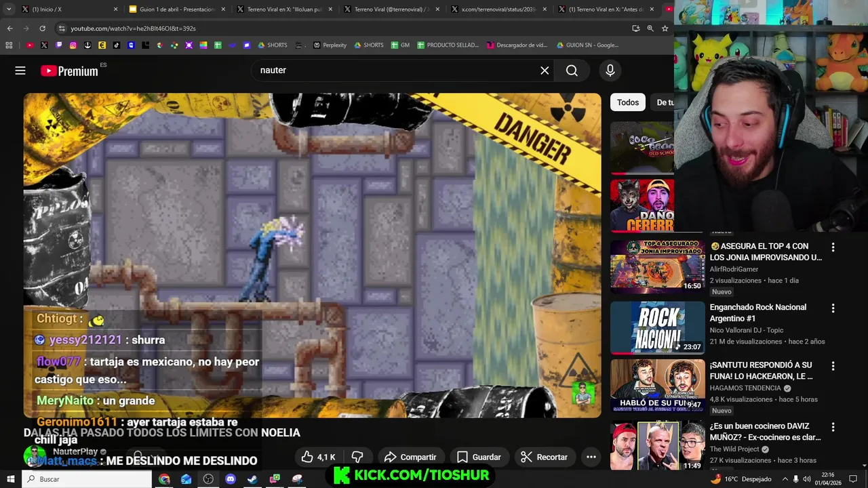Like the video with thumbs up
Viewport: 868px width, 488px height.
[x=319, y=457]
